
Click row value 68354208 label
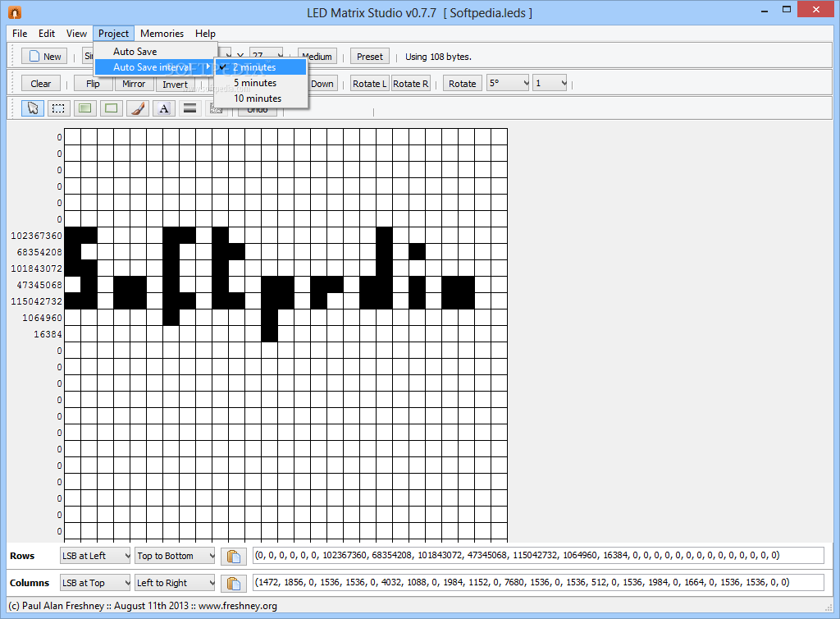tap(39, 252)
